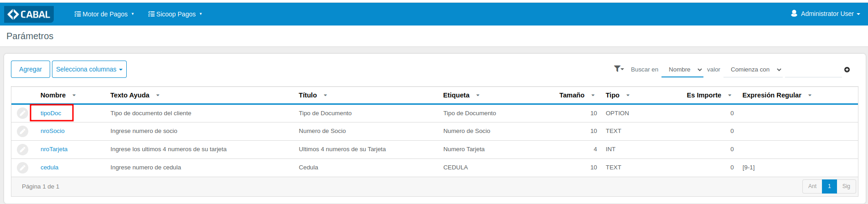Click the edit pencil icon for nroSocio row
Image resolution: width=868 pixels, height=204 pixels.
point(22,131)
